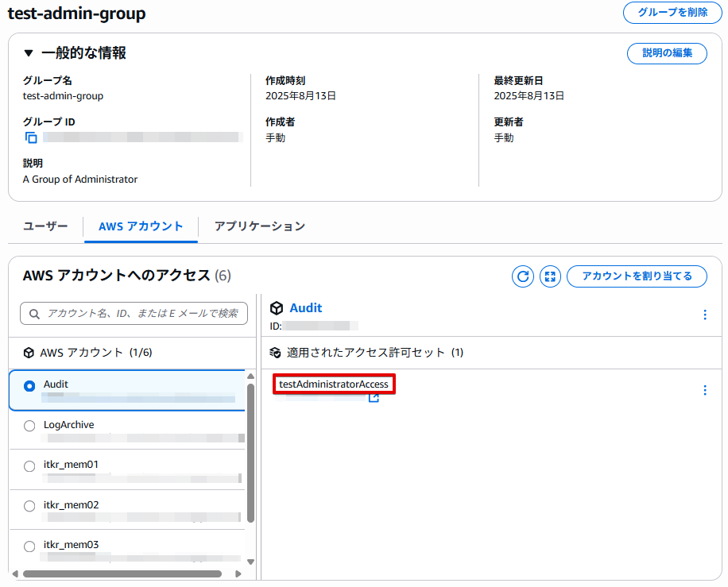Image resolution: width=728 pixels, height=587 pixels.
Task: Click the 説明の編集 button
Action: click(667, 53)
